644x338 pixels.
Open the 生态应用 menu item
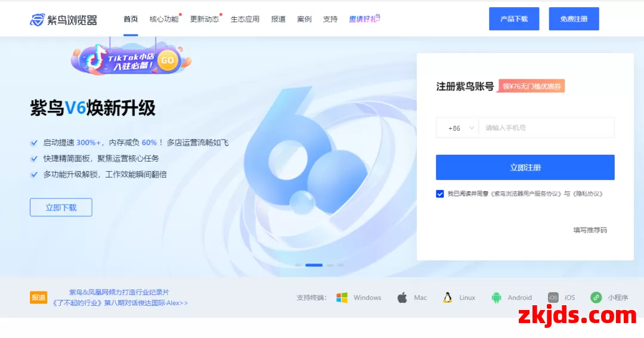coord(245,19)
